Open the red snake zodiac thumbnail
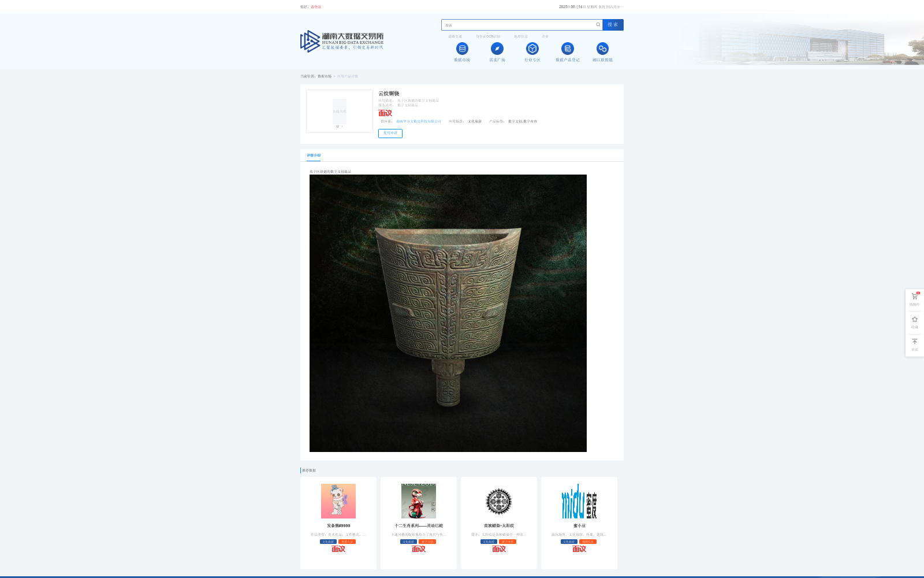 pyautogui.click(x=419, y=501)
